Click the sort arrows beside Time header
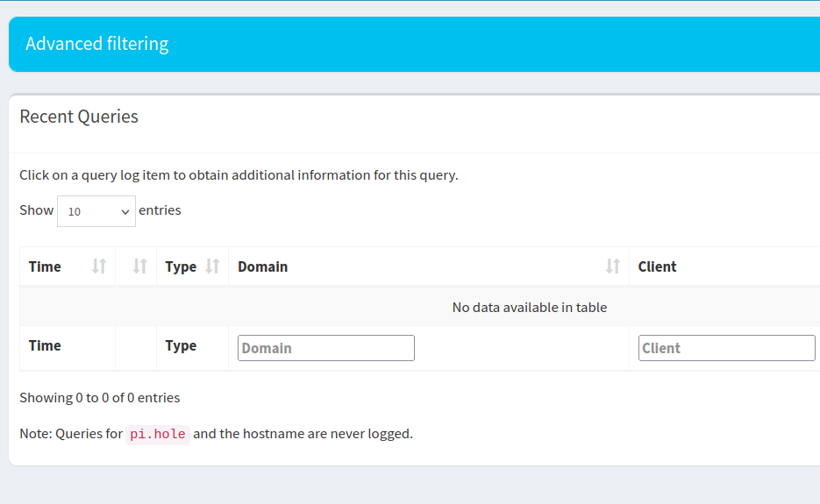820x504 pixels. click(99, 266)
